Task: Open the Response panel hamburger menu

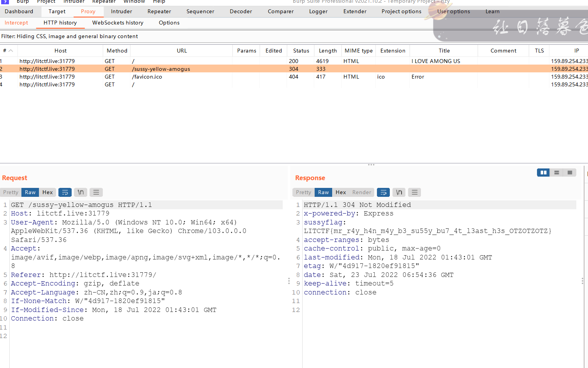Action: coord(415,192)
